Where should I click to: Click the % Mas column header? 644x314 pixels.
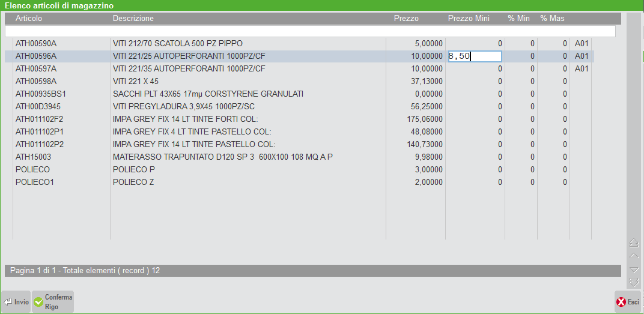552,19
